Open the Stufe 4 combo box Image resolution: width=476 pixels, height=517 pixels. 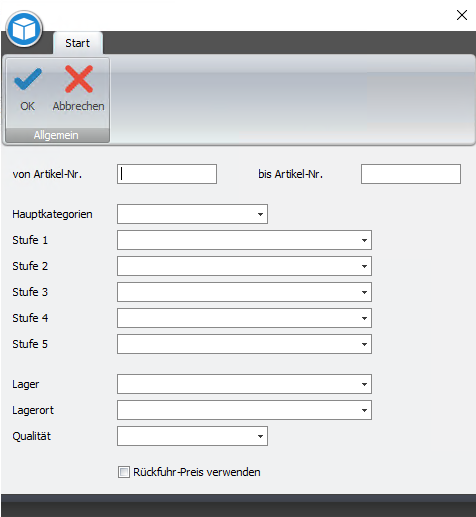(x=244, y=318)
